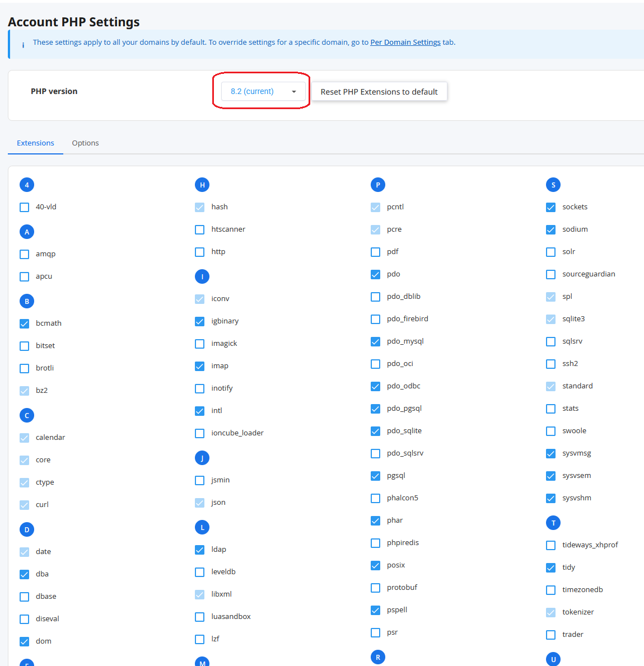Click the blue letter T section badge
Viewport: 644px width, 666px height.
[553, 522]
